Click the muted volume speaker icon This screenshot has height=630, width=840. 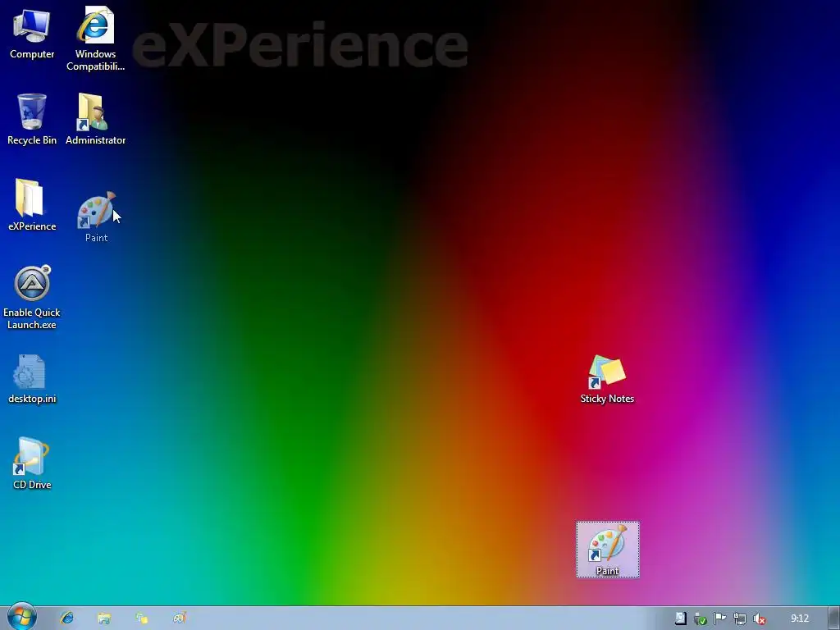(760, 619)
